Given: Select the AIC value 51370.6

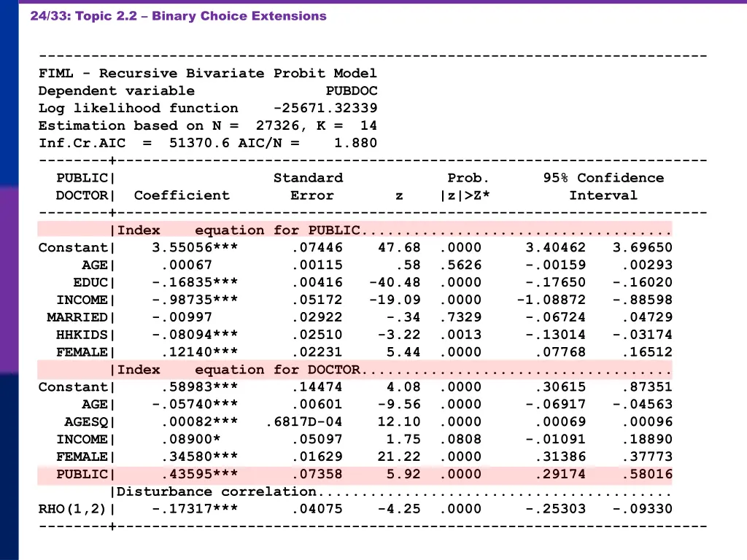Looking at the screenshot, I should 199,143.
